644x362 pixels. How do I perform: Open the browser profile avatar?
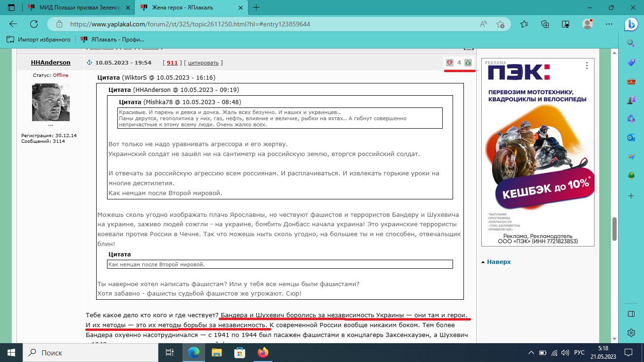click(587, 24)
